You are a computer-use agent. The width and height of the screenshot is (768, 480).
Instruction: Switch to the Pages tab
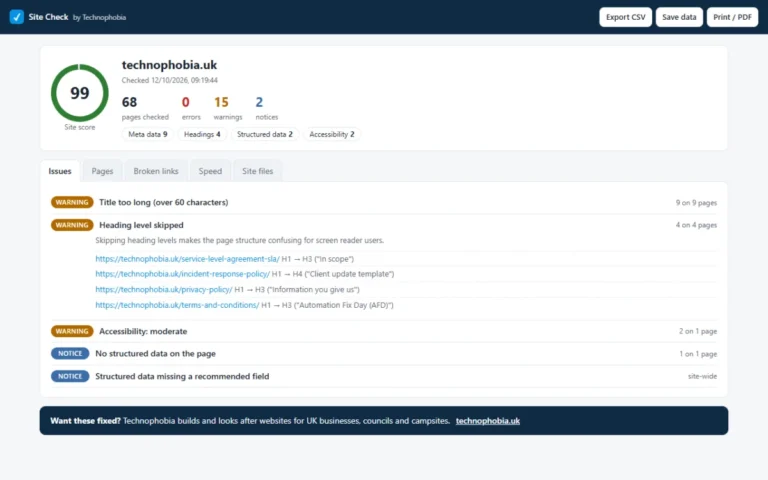(102, 171)
